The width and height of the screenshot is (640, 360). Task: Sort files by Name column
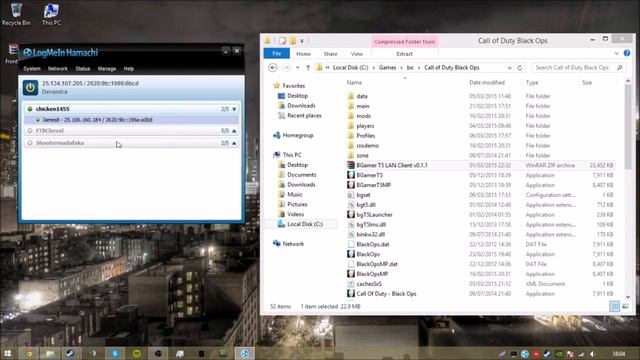(x=354, y=83)
